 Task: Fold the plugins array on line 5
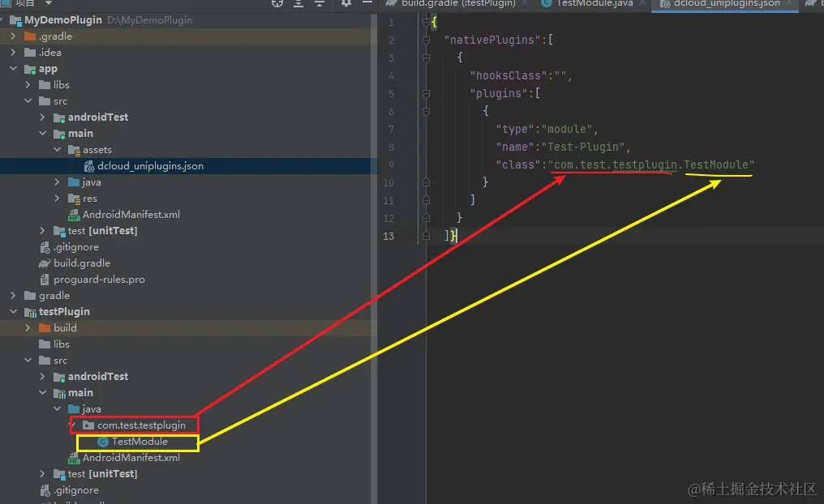(426, 93)
